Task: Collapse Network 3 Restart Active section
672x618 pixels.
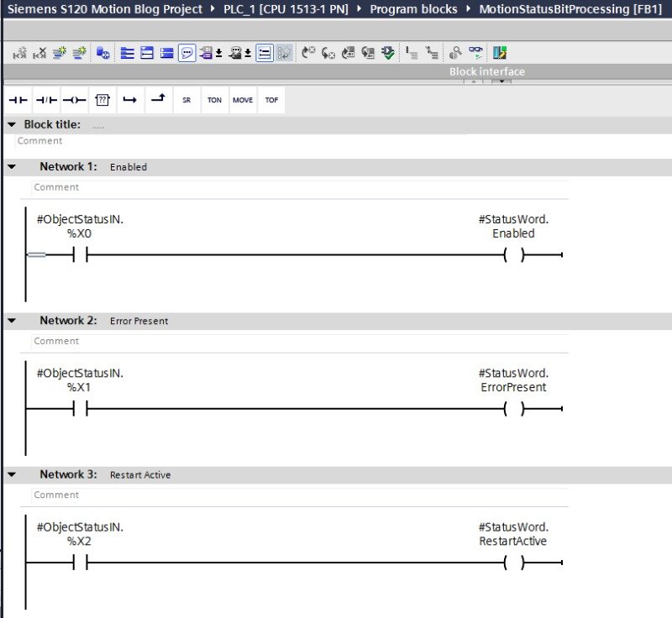Action: tap(12, 474)
